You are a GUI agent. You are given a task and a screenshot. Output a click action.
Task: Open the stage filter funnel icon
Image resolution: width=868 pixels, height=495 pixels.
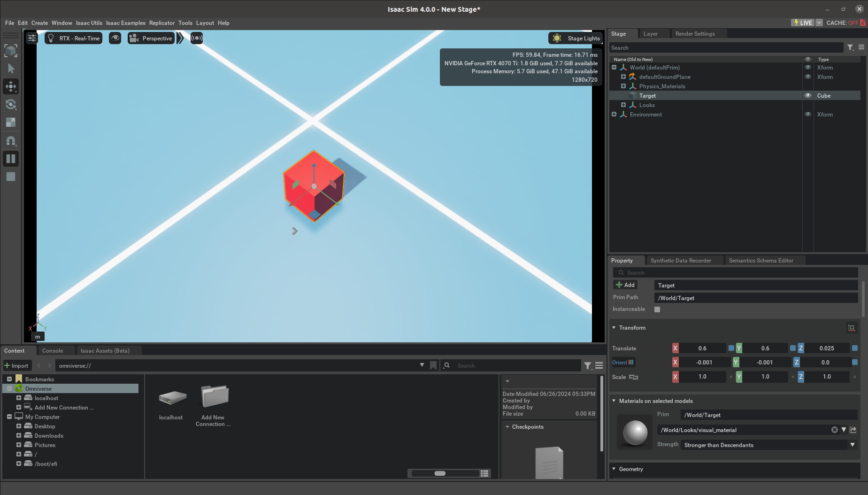pyautogui.click(x=850, y=47)
